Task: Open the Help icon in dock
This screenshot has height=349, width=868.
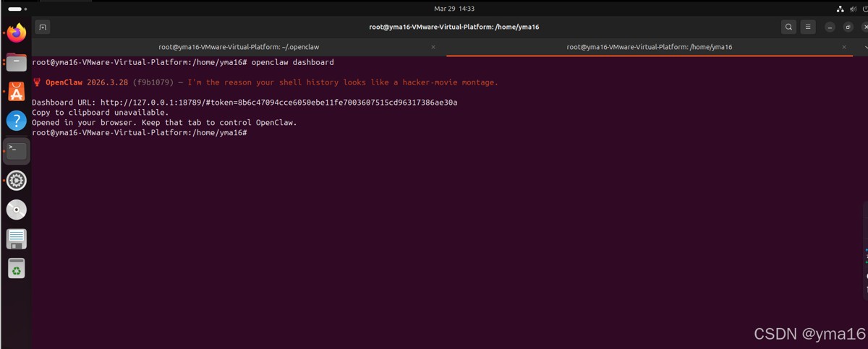Action: tap(17, 121)
